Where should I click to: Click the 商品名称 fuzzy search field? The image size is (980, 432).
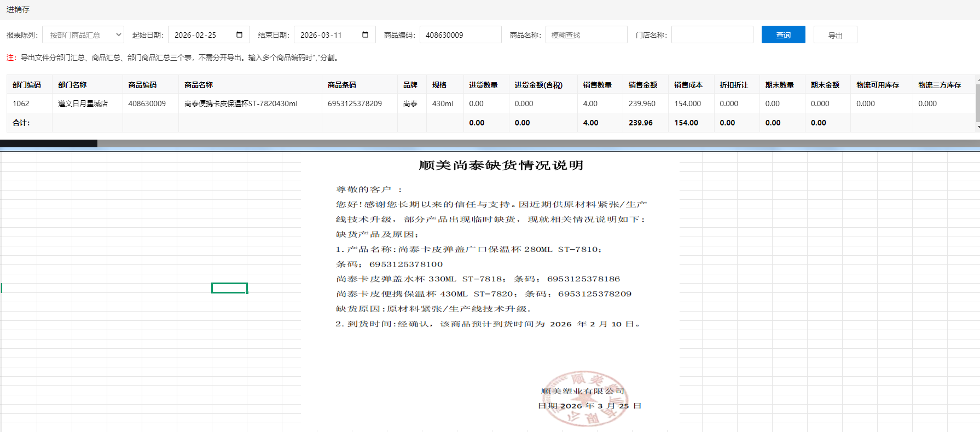586,35
